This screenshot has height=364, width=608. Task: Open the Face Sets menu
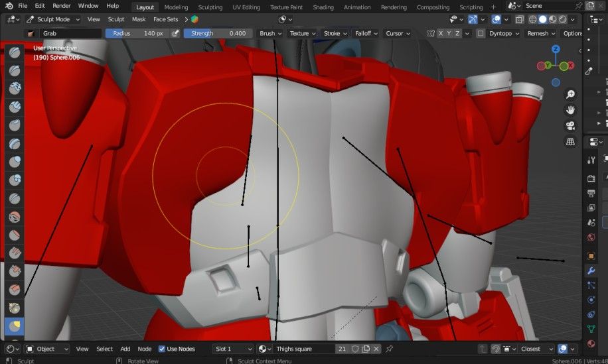pos(165,19)
